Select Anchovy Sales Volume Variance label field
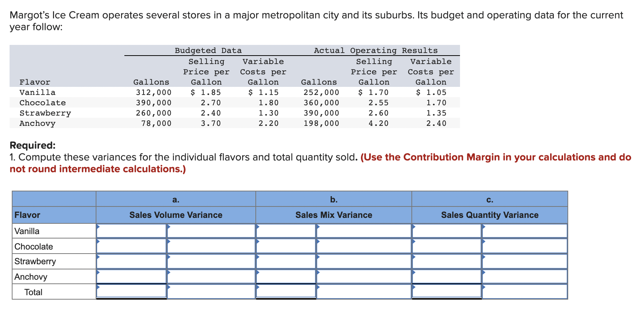Screen dimensions: 644x318 (211, 276)
